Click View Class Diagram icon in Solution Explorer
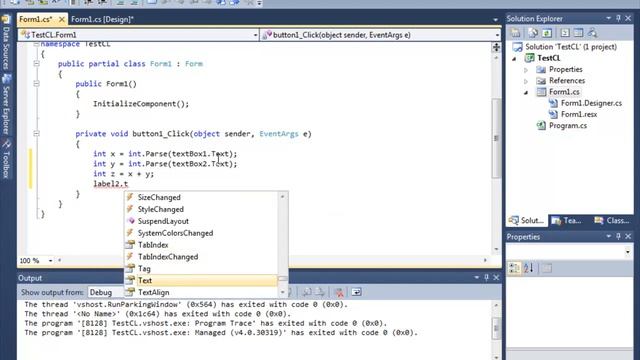Viewport: 640px width, 360px height. pos(592,33)
